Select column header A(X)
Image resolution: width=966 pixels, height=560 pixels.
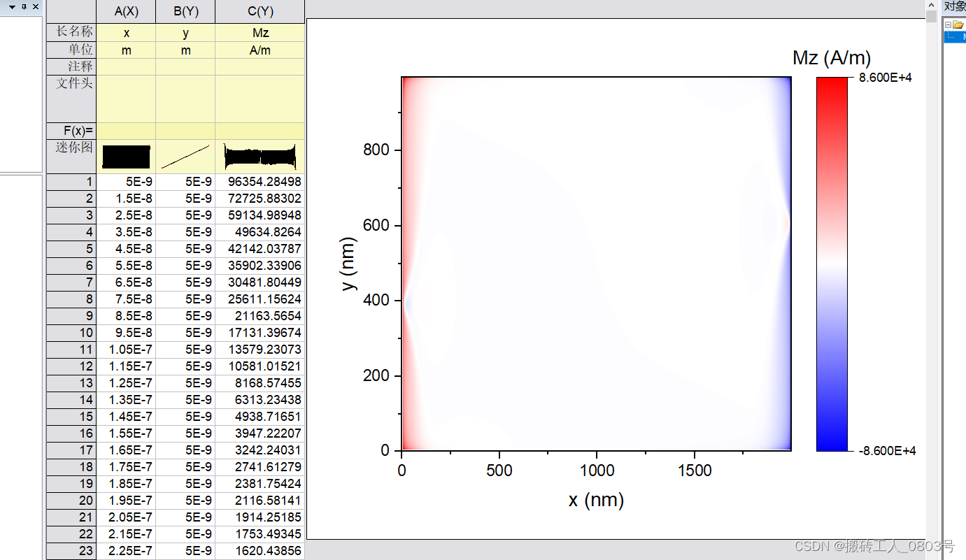tap(126, 12)
